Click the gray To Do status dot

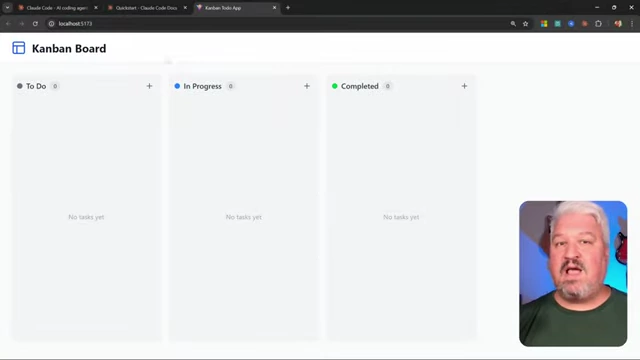(x=20, y=86)
